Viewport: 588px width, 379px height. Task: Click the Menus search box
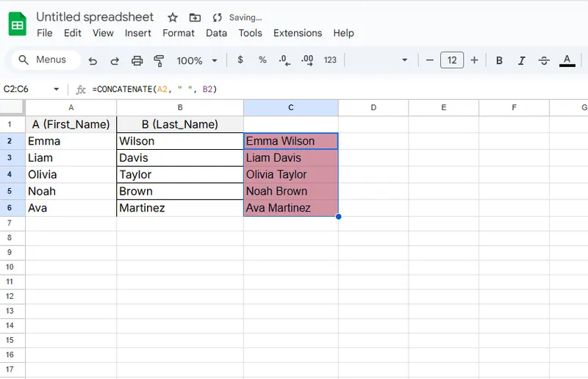pos(43,60)
